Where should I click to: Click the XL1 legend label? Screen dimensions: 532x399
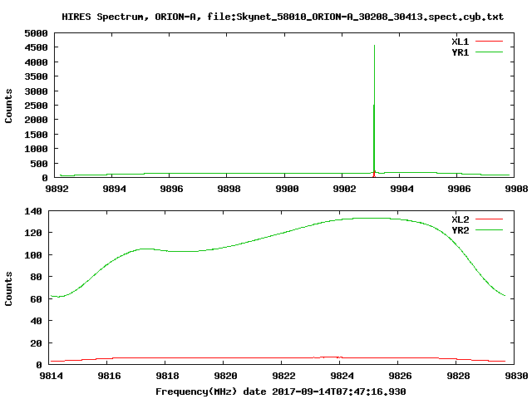(x=460, y=42)
